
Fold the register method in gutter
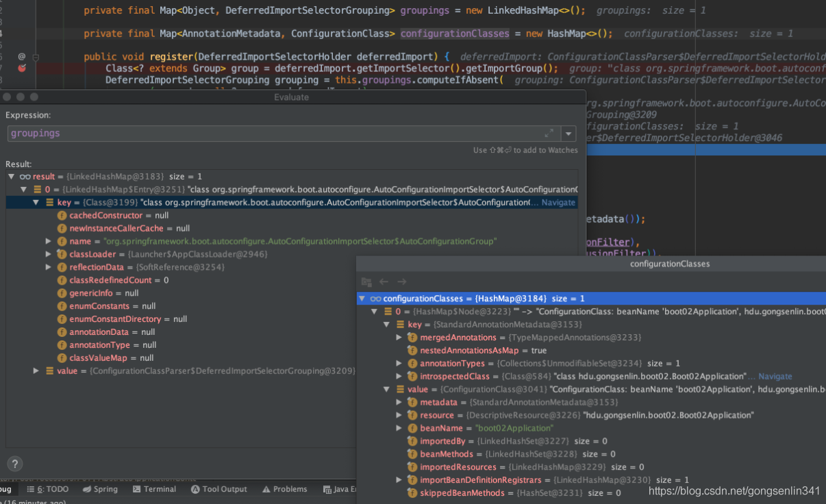point(36,58)
